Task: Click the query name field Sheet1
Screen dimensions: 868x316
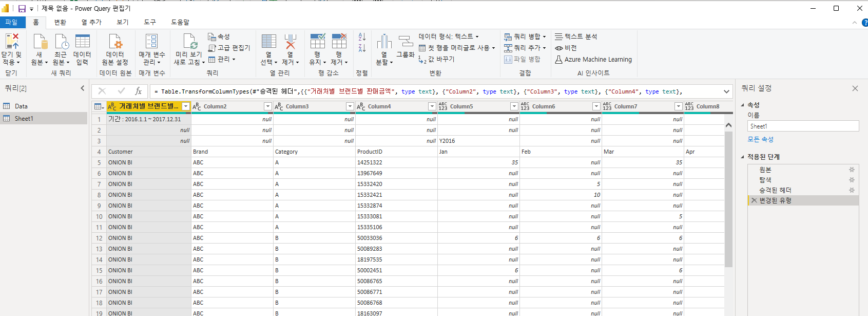Action: [x=803, y=126]
